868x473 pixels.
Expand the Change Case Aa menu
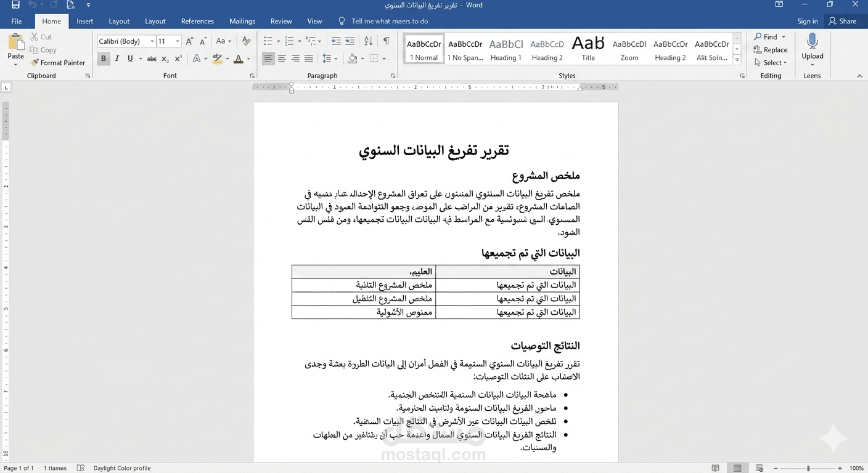(224, 41)
